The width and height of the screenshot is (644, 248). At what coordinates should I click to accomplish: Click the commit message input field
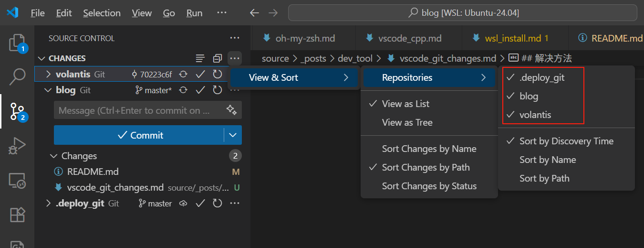point(138,110)
